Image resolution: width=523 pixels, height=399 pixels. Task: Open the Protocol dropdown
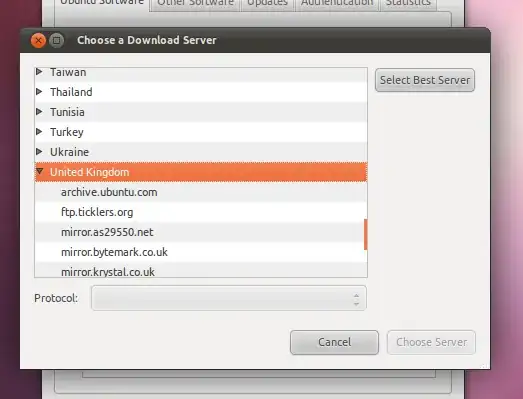pyautogui.click(x=229, y=298)
